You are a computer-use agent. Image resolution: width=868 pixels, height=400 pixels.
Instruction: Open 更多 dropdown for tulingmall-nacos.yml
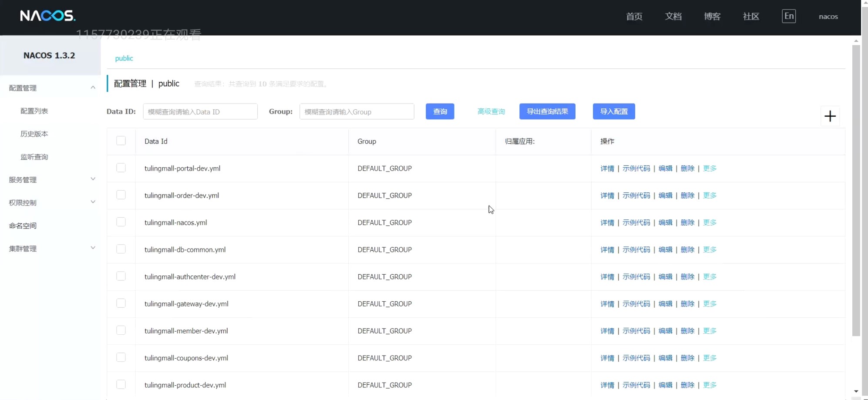click(710, 222)
